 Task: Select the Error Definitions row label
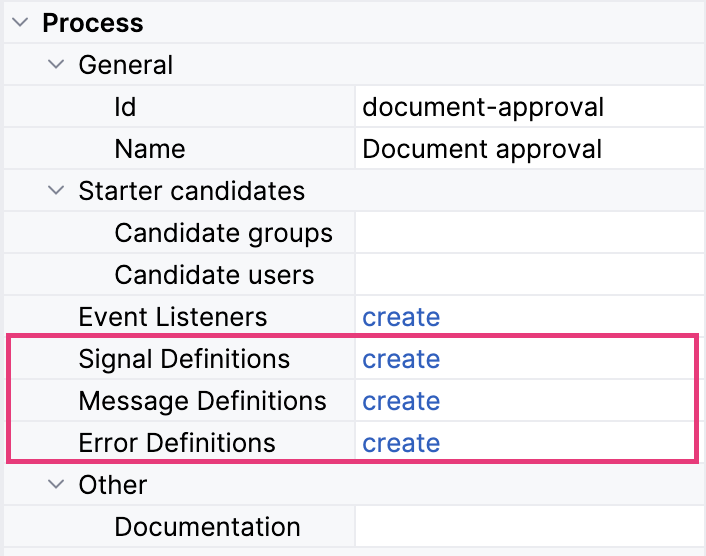point(177,443)
